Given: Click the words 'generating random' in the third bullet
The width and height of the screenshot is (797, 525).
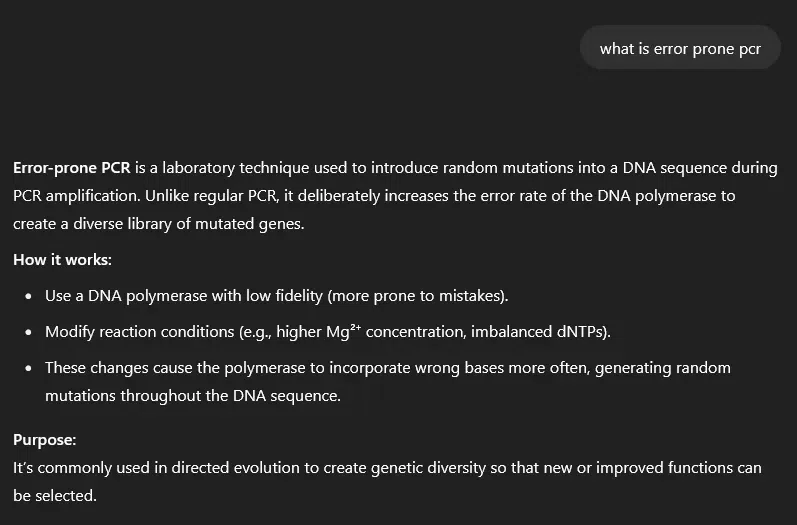Looking at the screenshot, I should (x=663, y=367).
